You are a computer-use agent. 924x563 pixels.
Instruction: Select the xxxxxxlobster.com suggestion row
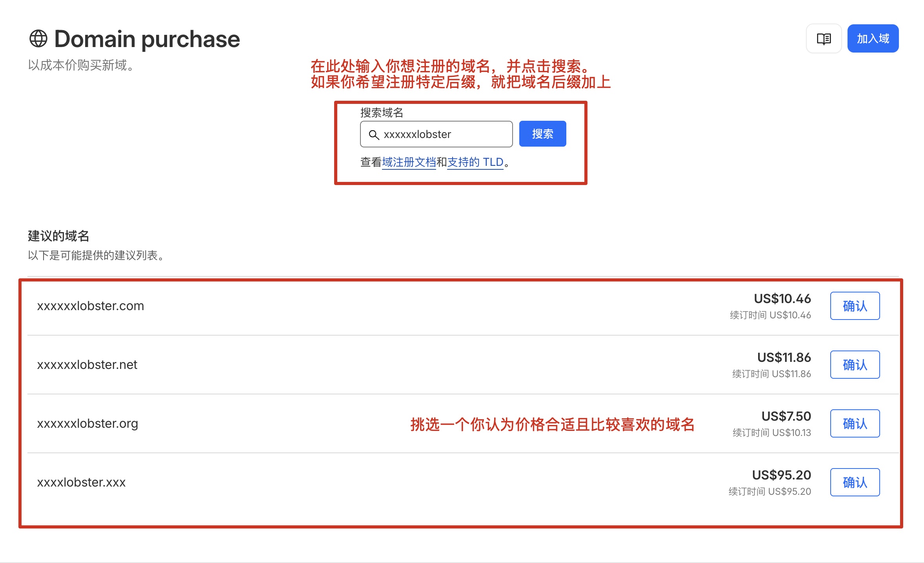91,306
